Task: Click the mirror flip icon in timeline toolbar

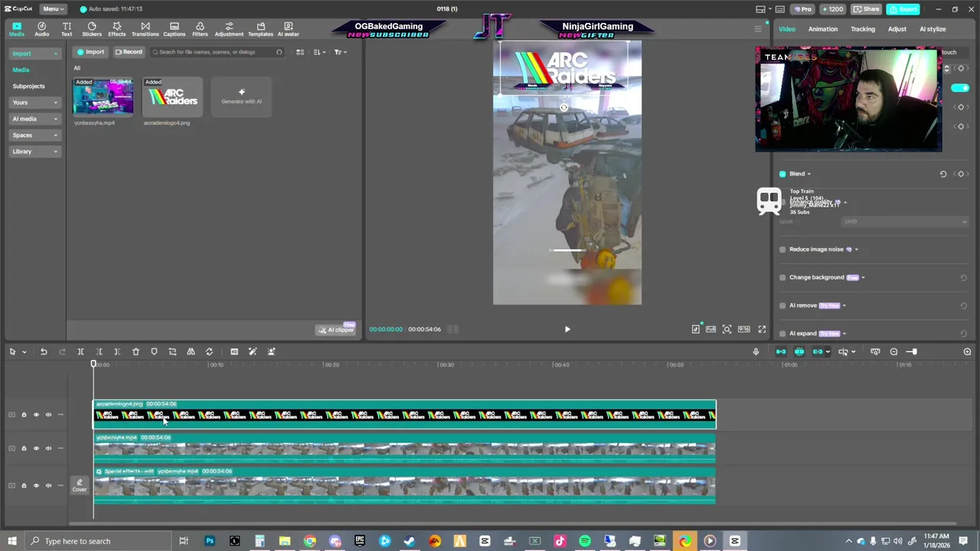Action: pyautogui.click(x=191, y=351)
